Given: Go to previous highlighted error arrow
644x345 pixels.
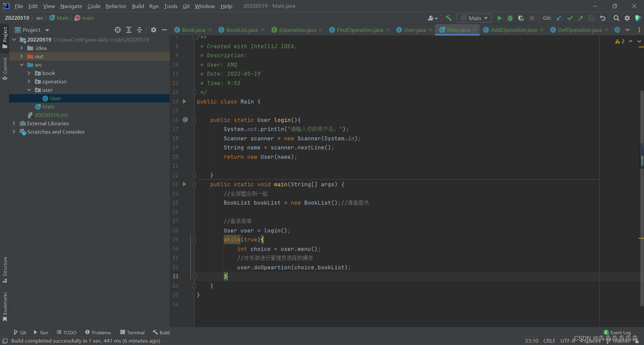Looking at the screenshot, I should 631,41.
